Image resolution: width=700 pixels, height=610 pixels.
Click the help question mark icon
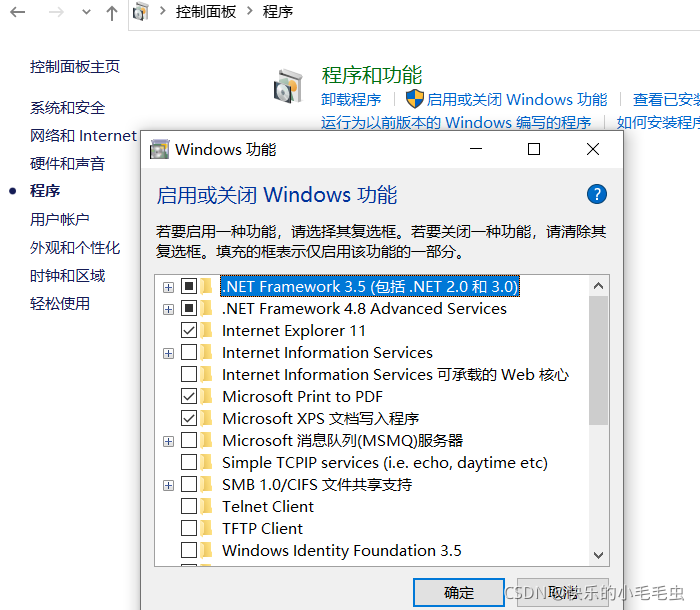[x=596, y=194]
